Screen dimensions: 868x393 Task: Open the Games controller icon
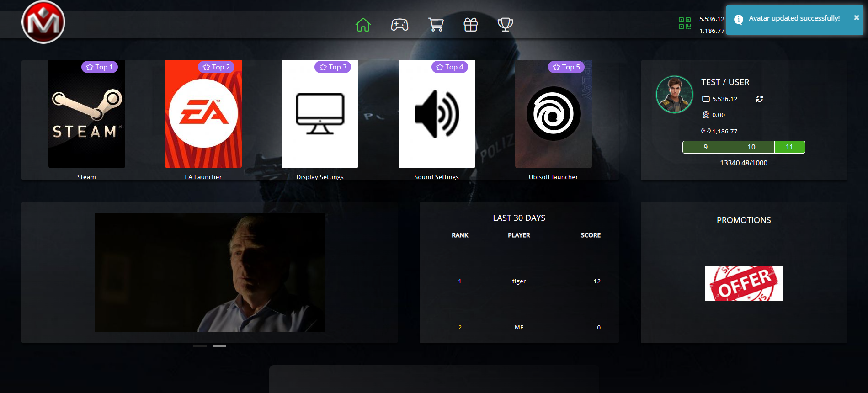tap(399, 25)
